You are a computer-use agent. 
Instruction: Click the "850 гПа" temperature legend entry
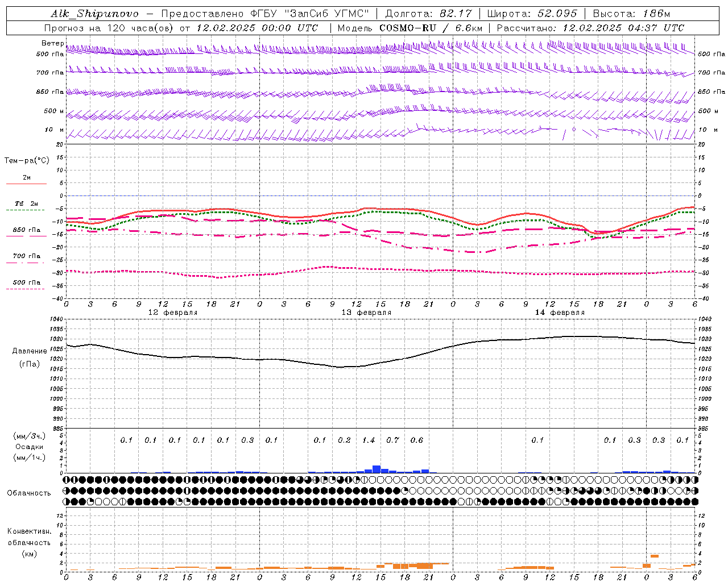pos(27,230)
